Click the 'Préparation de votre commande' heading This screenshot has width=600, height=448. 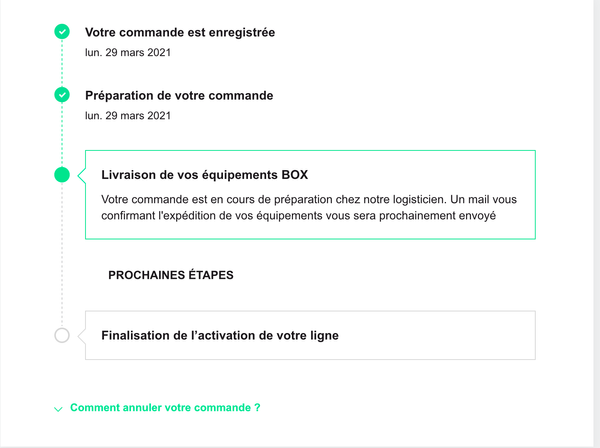[179, 96]
